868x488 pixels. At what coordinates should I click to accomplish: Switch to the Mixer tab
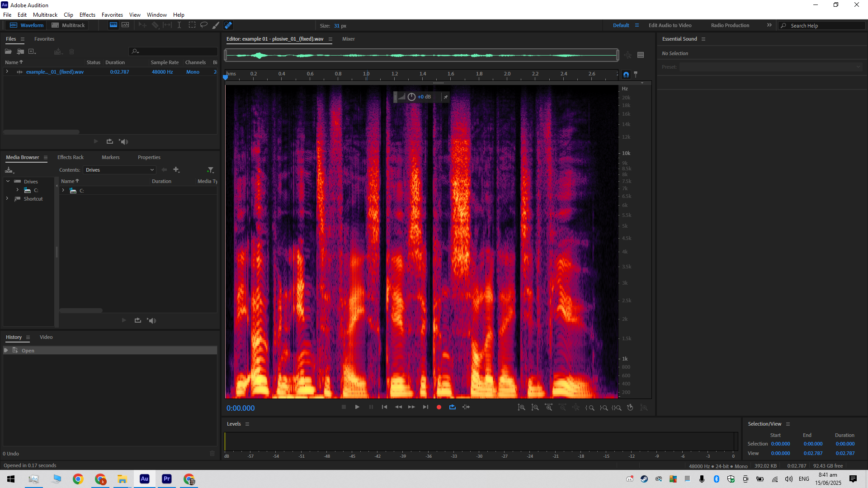(x=349, y=39)
